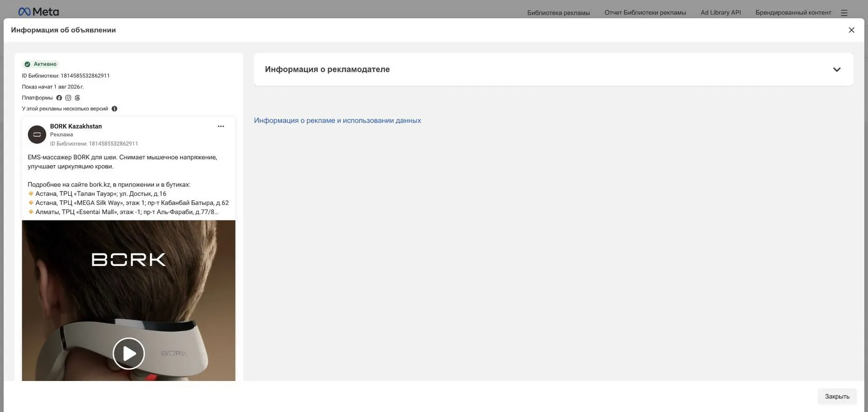Click the Астана Талан Тауэр address line
The image size is (868, 412).
click(97, 194)
